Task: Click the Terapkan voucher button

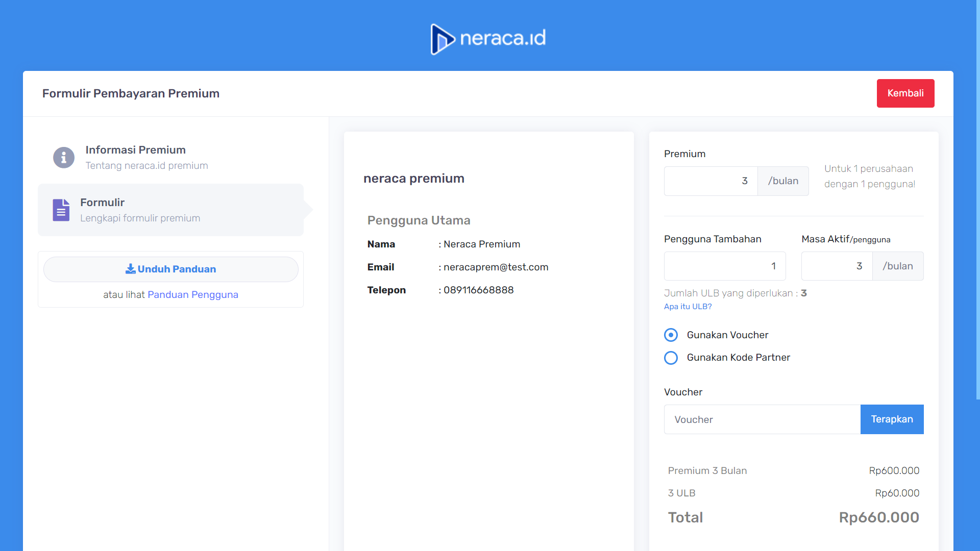Action: click(892, 419)
